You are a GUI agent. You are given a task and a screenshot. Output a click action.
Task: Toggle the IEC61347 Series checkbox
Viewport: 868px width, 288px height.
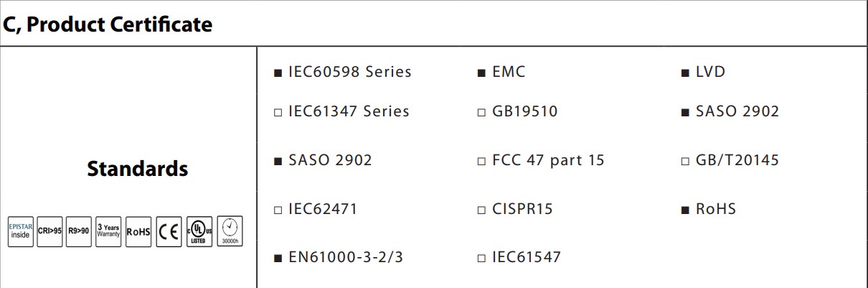pos(278,112)
